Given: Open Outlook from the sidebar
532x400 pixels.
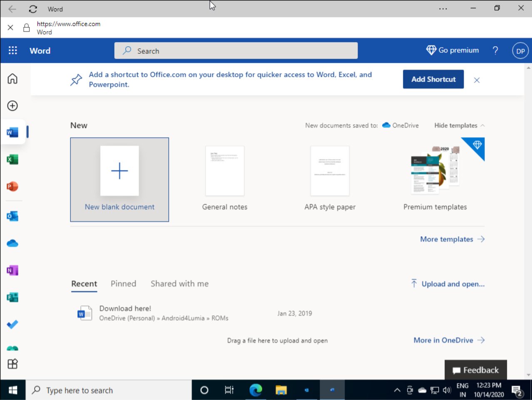Looking at the screenshot, I should [x=12, y=216].
